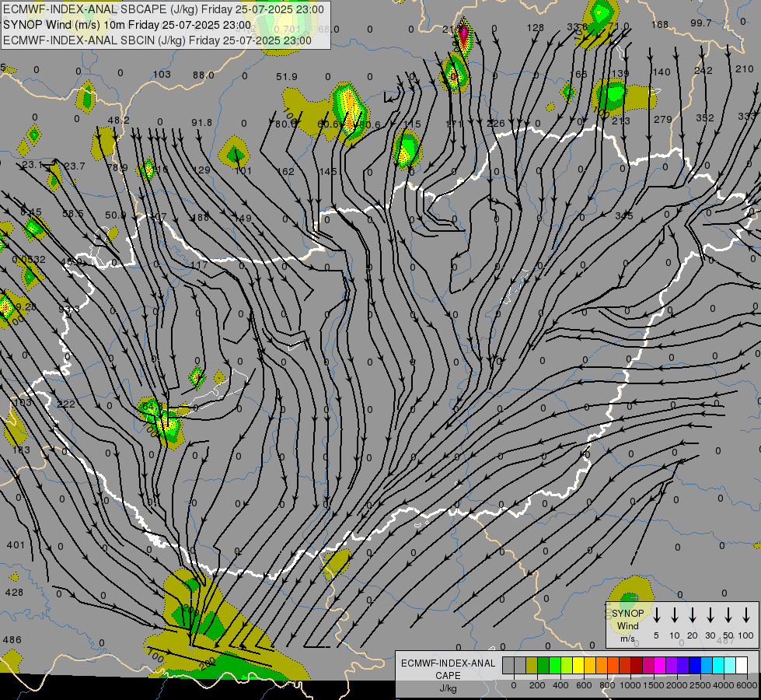The image size is (761, 700).
Task: Click the 88.0 value on the map
Action: pyautogui.click(x=204, y=75)
